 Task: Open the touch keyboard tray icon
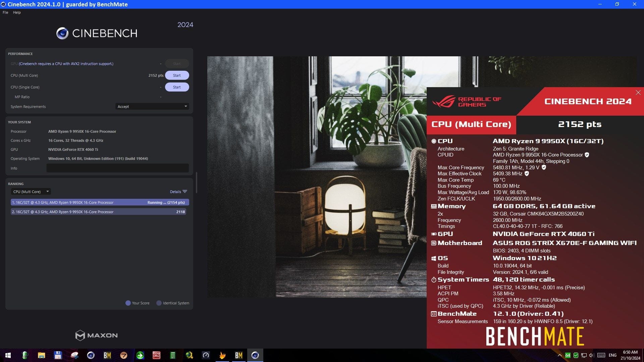(x=601, y=355)
